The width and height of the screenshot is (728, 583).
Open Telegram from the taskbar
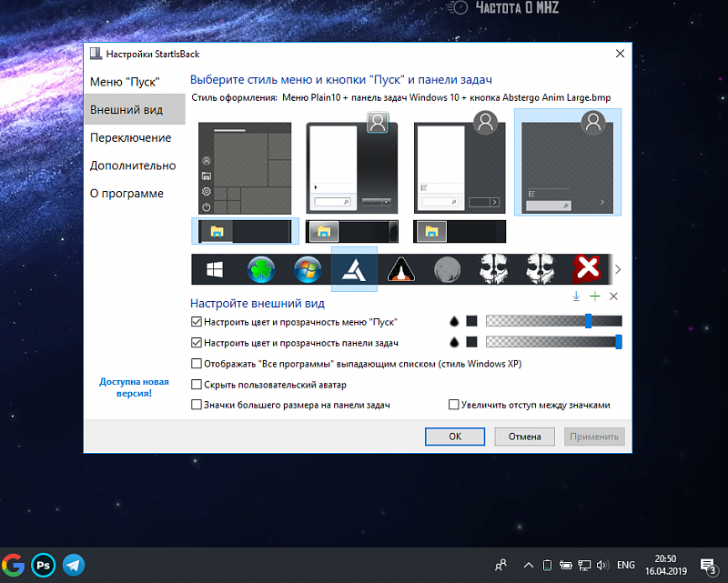[73, 565]
